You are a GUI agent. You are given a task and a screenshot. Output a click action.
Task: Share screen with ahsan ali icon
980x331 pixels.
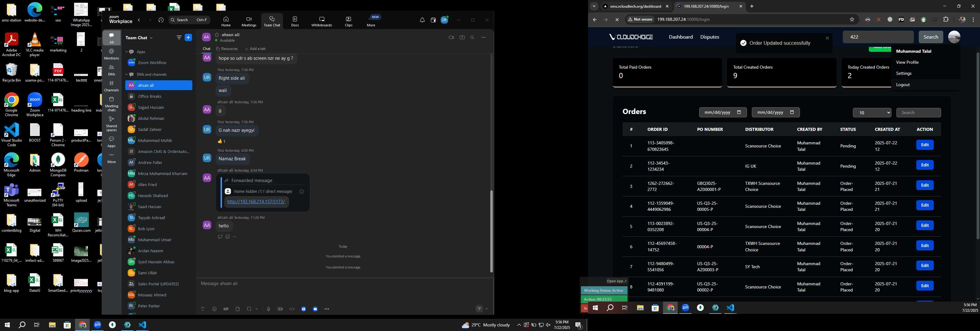(462, 37)
